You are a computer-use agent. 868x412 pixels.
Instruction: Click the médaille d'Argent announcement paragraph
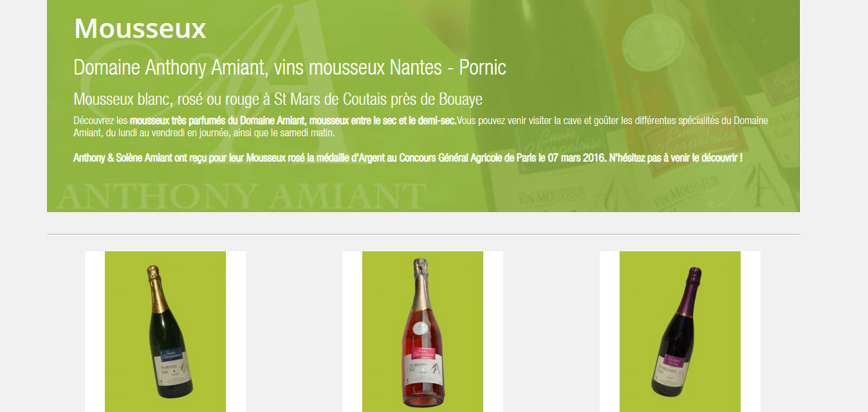click(408, 157)
